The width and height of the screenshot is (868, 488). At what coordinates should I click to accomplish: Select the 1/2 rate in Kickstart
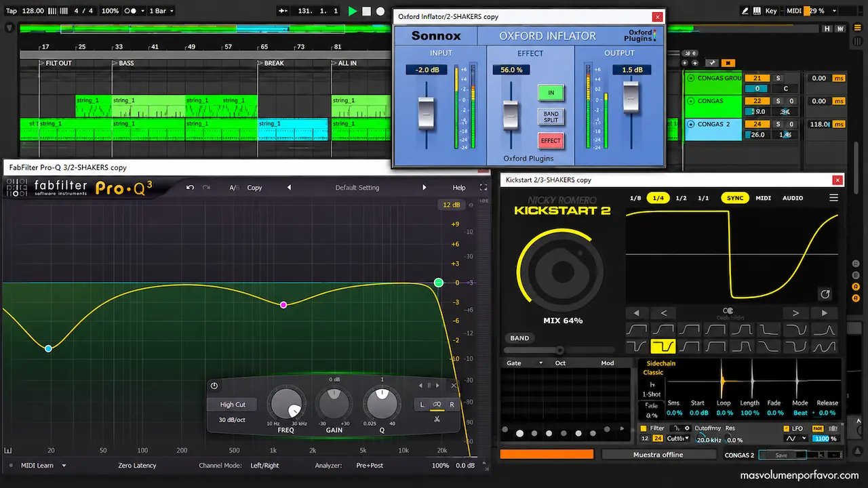point(681,198)
